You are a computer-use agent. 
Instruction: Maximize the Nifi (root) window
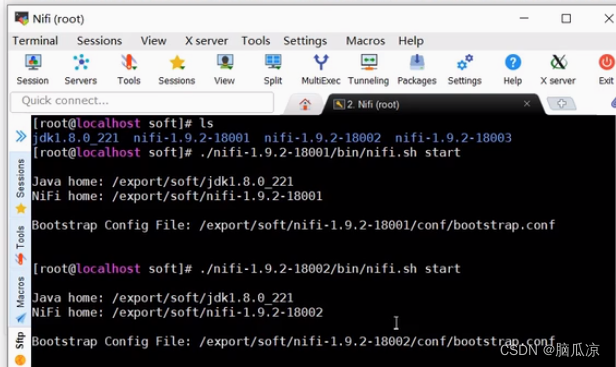[x=566, y=18]
